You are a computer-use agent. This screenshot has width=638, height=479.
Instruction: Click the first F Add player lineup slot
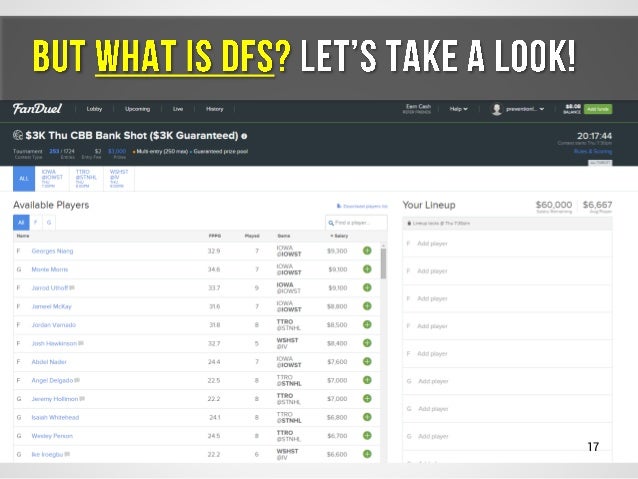[x=507, y=243]
